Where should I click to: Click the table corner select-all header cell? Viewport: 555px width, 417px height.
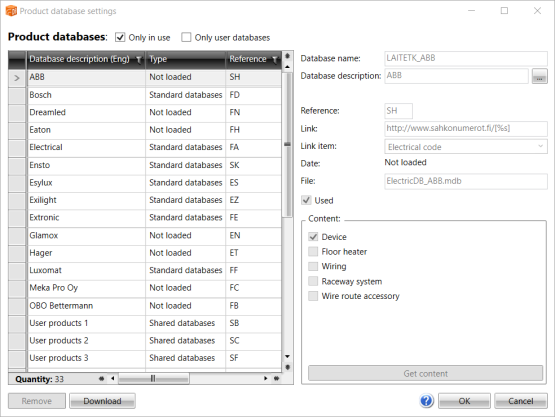click(x=17, y=59)
